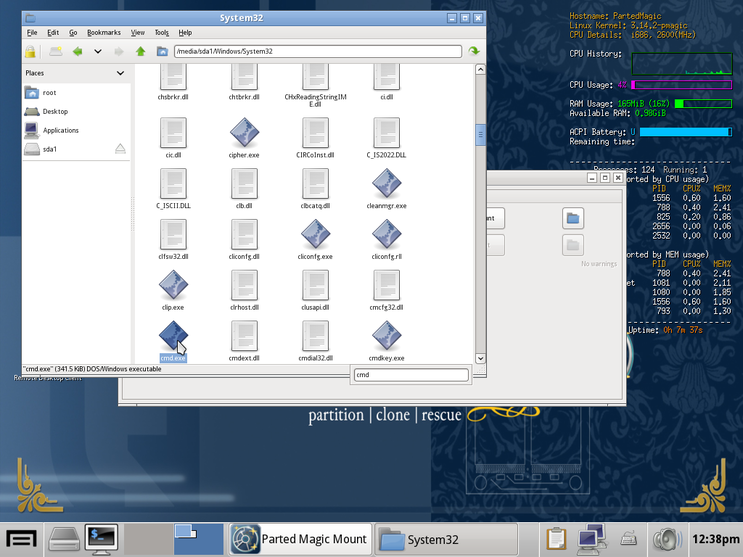Select the cmdext.dll file
This screenshot has width=743, height=557.
[244, 340]
